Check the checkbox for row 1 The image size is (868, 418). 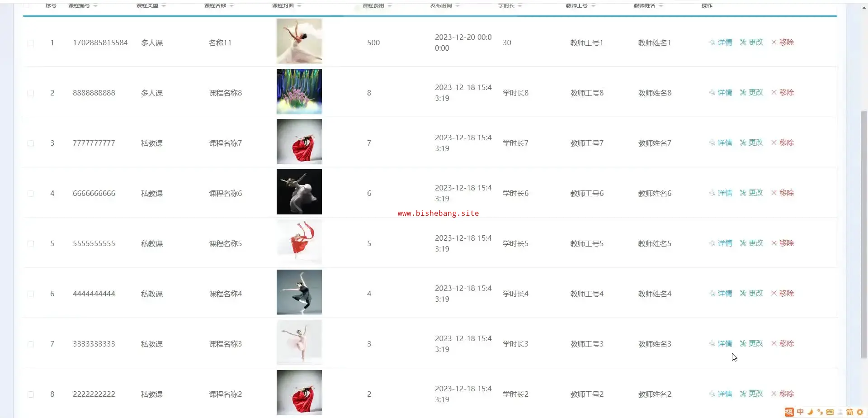pos(31,43)
